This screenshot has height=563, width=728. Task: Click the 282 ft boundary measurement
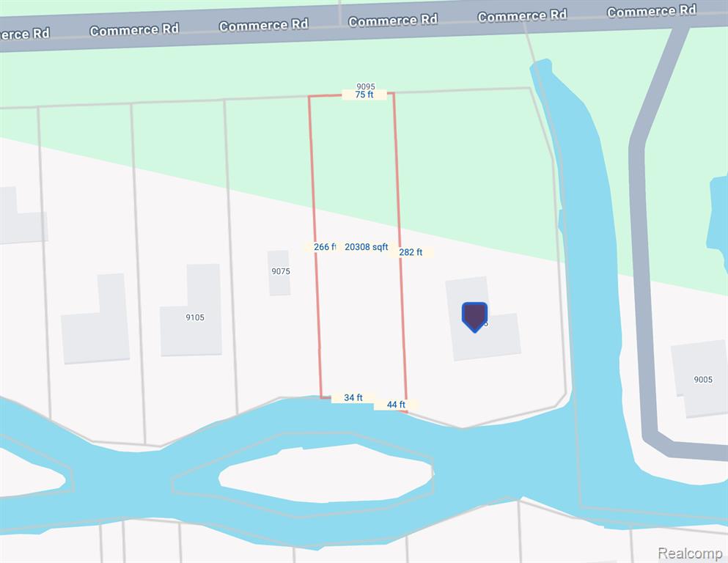point(411,252)
